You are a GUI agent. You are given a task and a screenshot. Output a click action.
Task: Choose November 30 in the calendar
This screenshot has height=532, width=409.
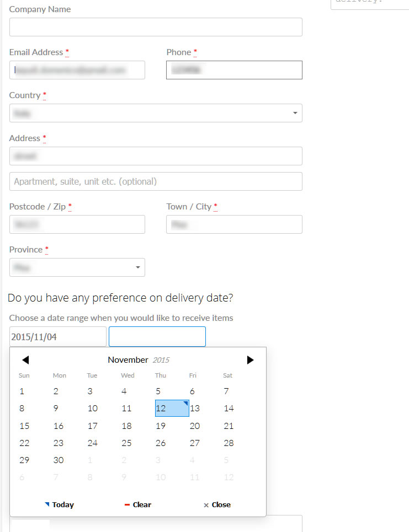(59, 460)
